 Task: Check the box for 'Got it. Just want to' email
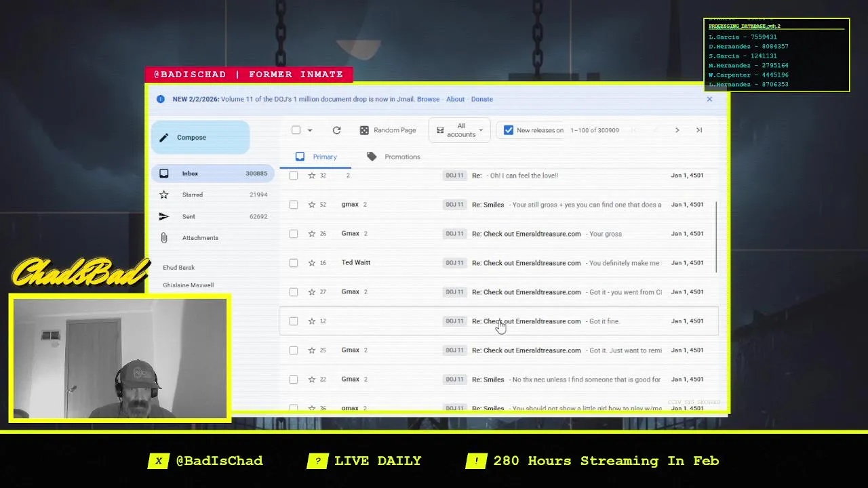[x=294, y=350]
